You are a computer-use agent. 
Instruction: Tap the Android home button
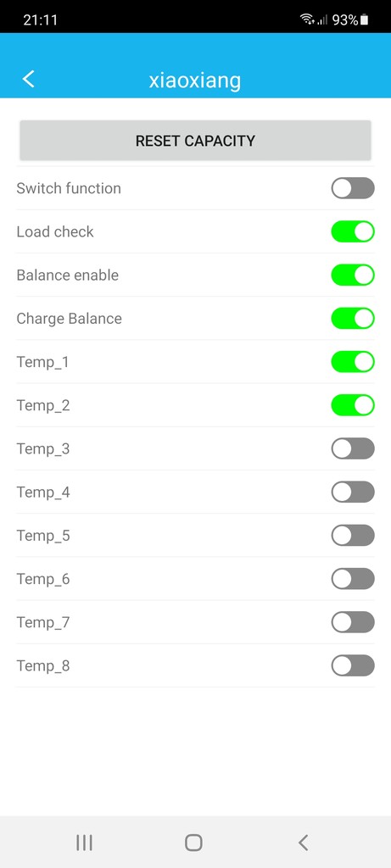click(193, 843)
